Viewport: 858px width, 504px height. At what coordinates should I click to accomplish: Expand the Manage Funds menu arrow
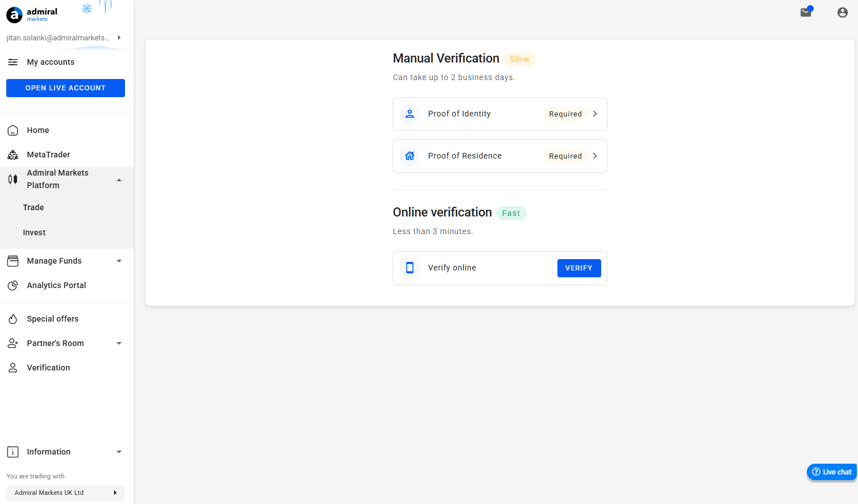point(119,261)
